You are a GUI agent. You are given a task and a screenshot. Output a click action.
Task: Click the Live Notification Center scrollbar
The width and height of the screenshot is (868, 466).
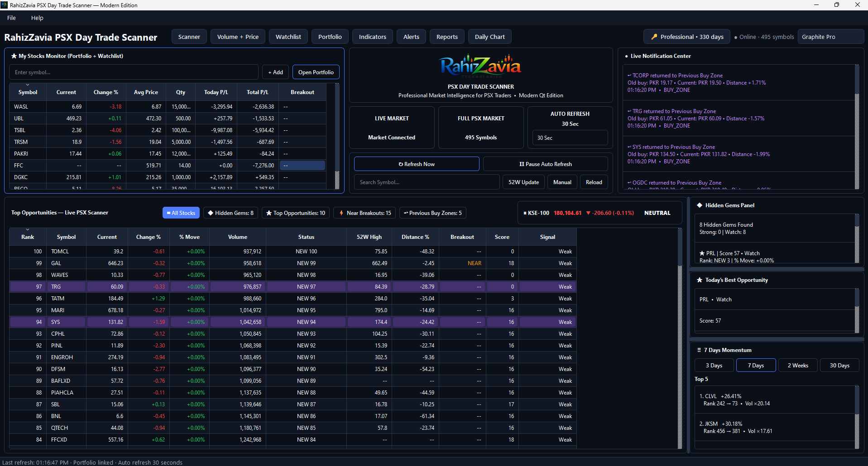tap(857, 127)
